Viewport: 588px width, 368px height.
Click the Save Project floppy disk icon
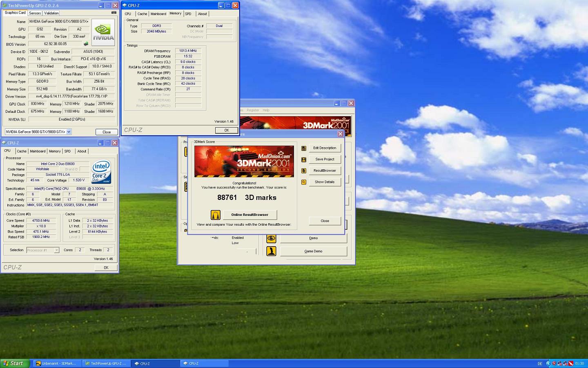[x=304, y=159]
